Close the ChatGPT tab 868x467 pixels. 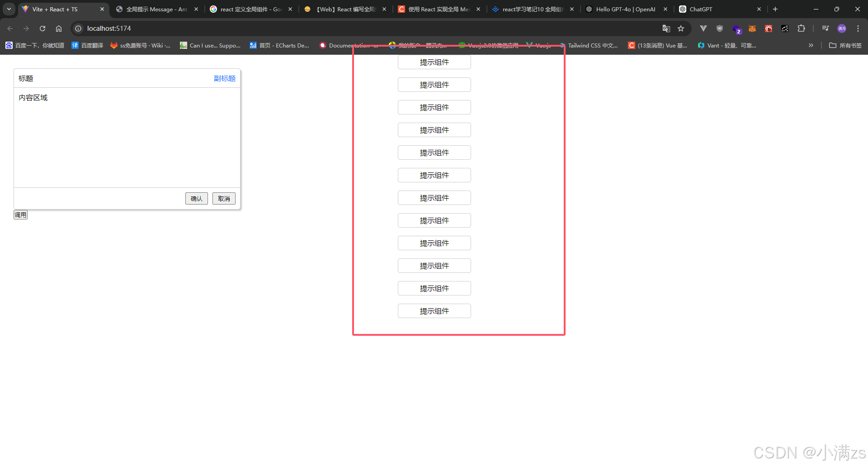tap(759, 9)
